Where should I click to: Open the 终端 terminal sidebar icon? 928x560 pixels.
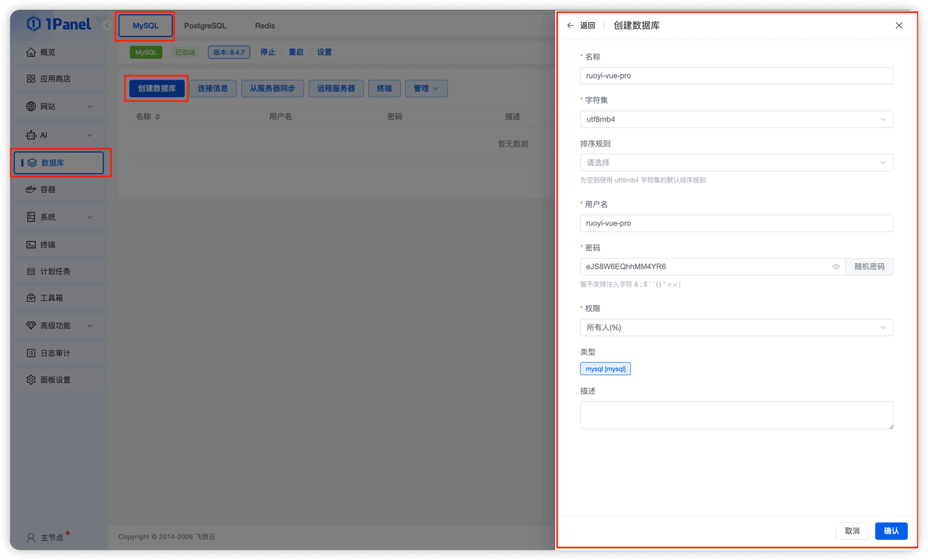pos(31,245)
